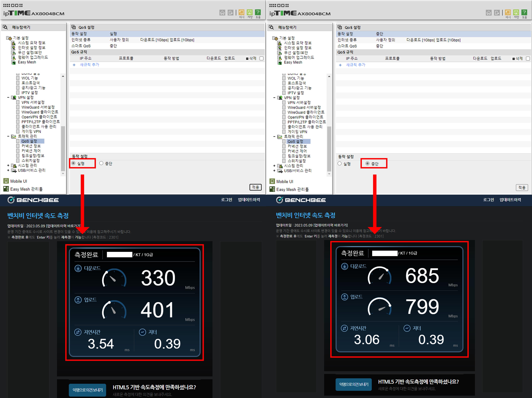Click logout icon in left ipTIME window
The height and width of the screenshot is (398, 532).
pos(230,12)
